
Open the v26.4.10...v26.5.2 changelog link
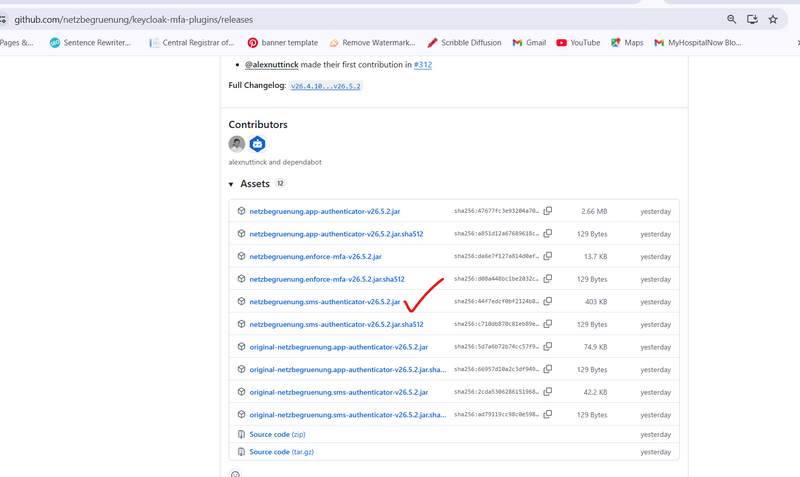[326, 87]
